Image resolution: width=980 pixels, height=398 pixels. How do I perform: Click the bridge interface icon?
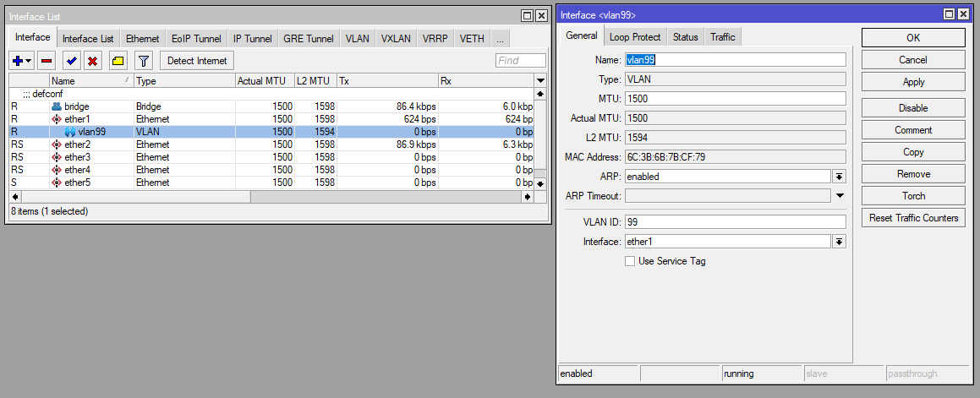(x=57, y=106)
